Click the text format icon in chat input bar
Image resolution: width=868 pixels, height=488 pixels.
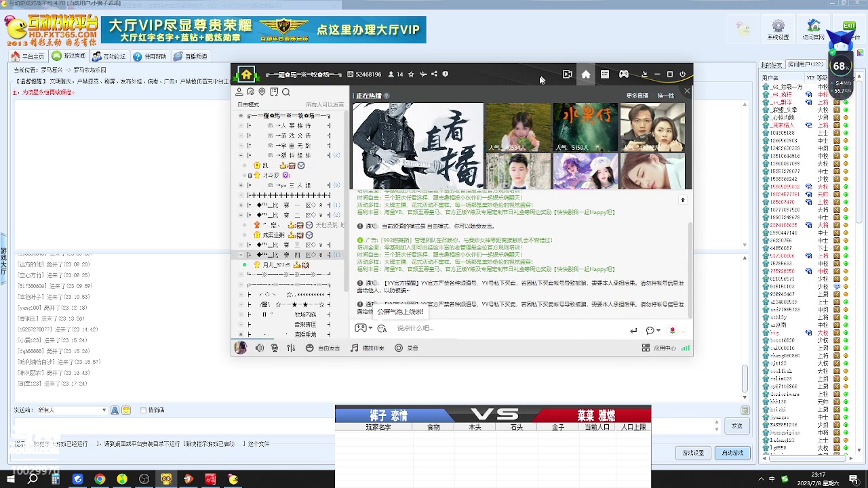(382, 329)
